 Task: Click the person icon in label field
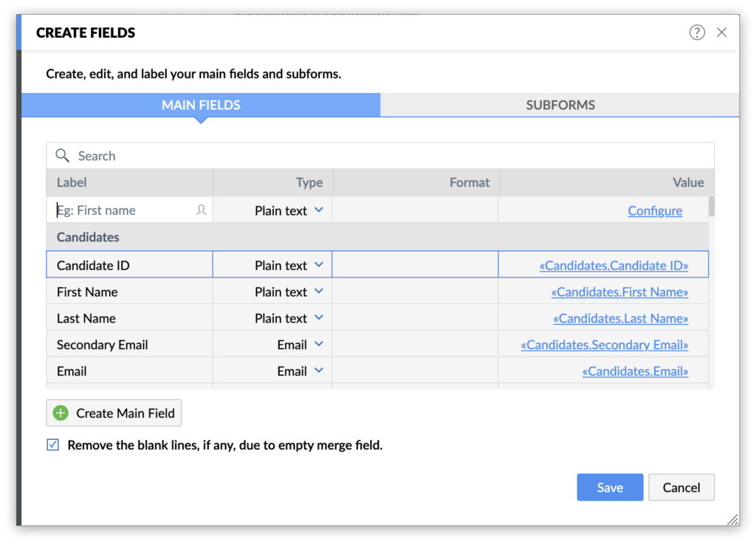point(201,210)
